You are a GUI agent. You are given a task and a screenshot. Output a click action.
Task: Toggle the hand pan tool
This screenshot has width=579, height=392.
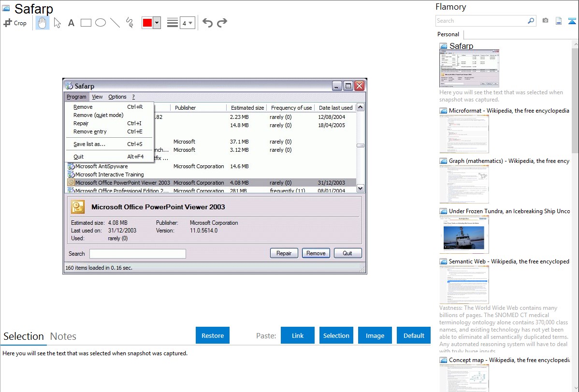(x=43, y=23)
